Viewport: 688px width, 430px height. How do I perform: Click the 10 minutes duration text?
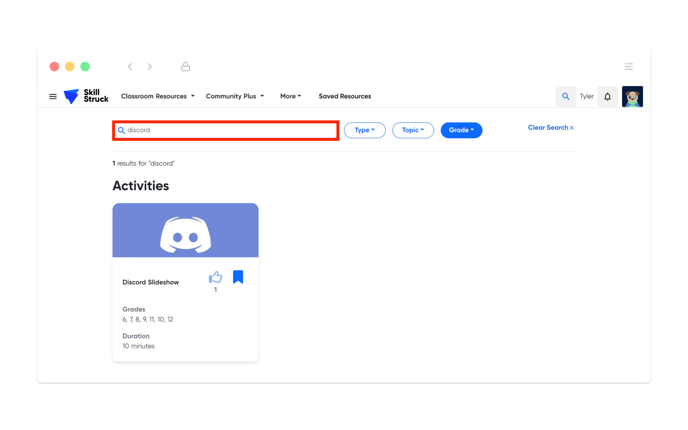(x=139, y=346)
